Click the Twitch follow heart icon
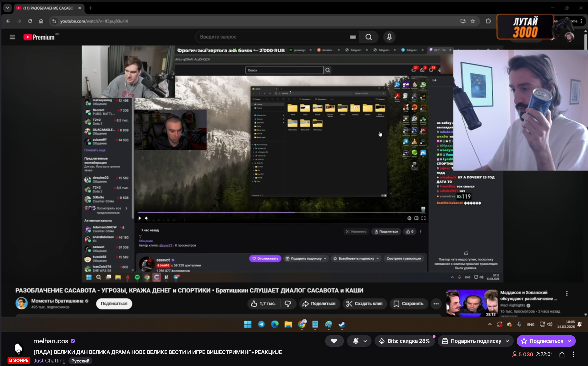Viewport: 588px width, 366px height. (x=334, y=341)
